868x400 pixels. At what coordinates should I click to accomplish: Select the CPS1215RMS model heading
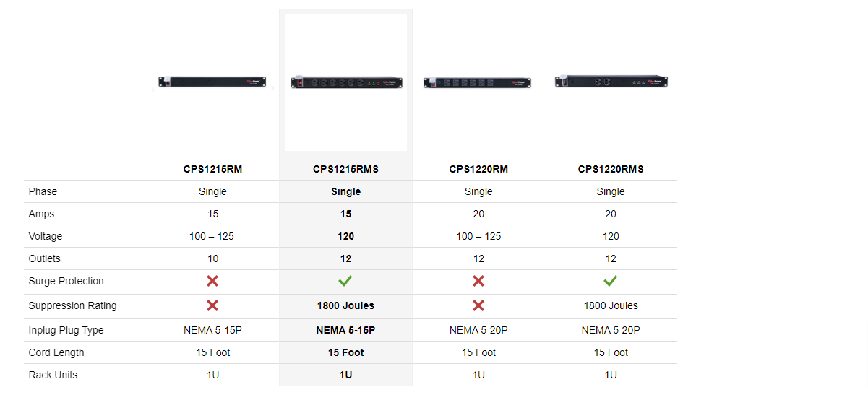pos(345,170)
